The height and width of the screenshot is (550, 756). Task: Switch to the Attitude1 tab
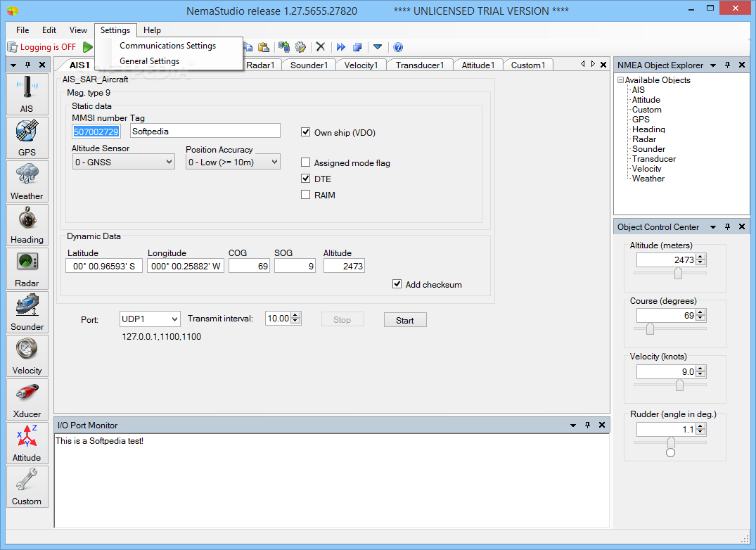click(478, 65)
